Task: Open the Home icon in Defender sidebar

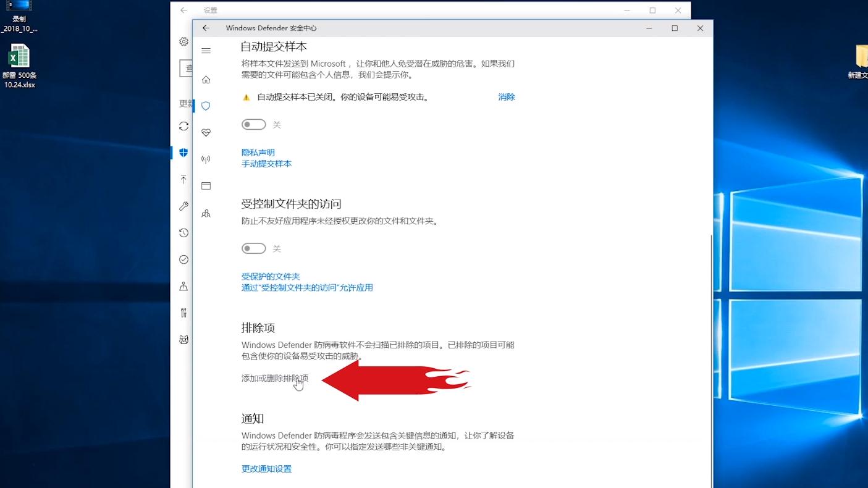Action: pos(206,80)
